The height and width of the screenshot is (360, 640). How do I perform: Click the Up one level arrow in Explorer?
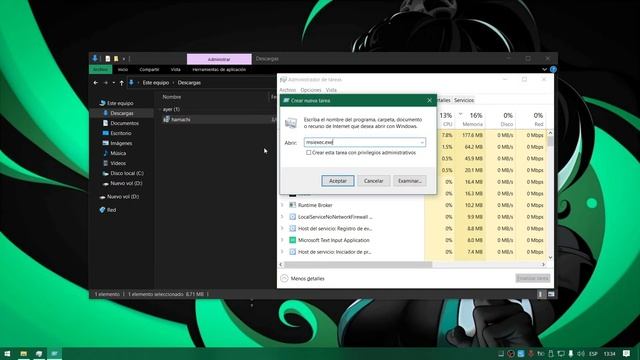122,83
